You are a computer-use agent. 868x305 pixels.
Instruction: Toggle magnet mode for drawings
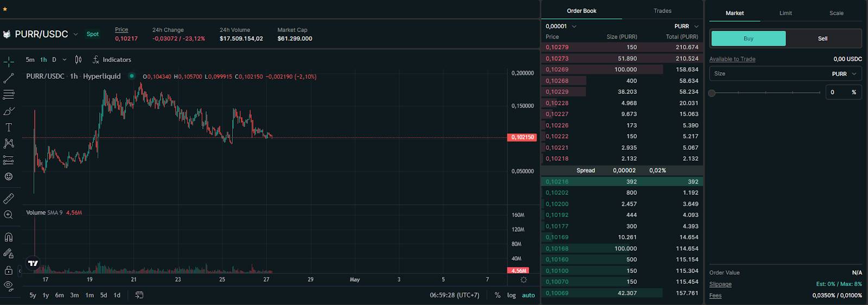(x=9, y=237)
